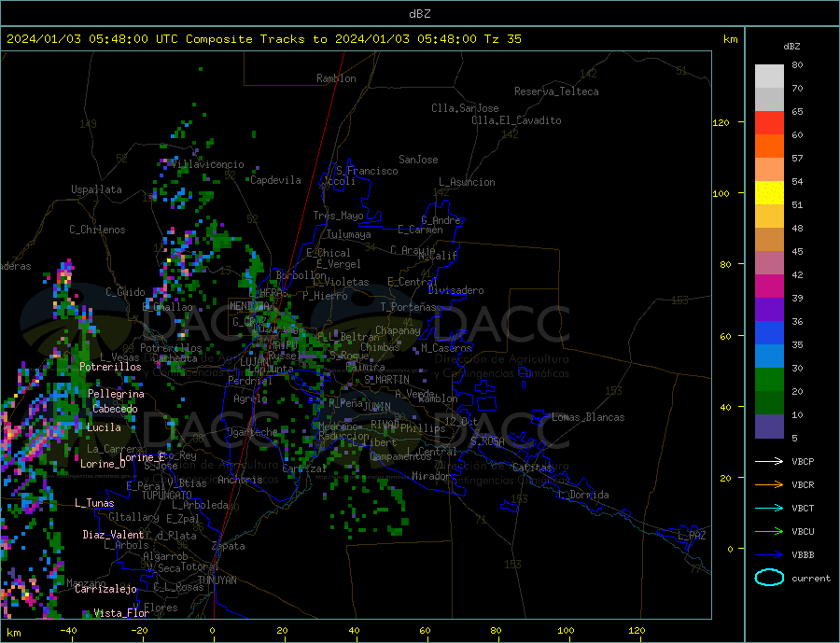This screenshot has width=840, height=643.
Task: Click the S_MARTIN map label
Action: [386, 380]
